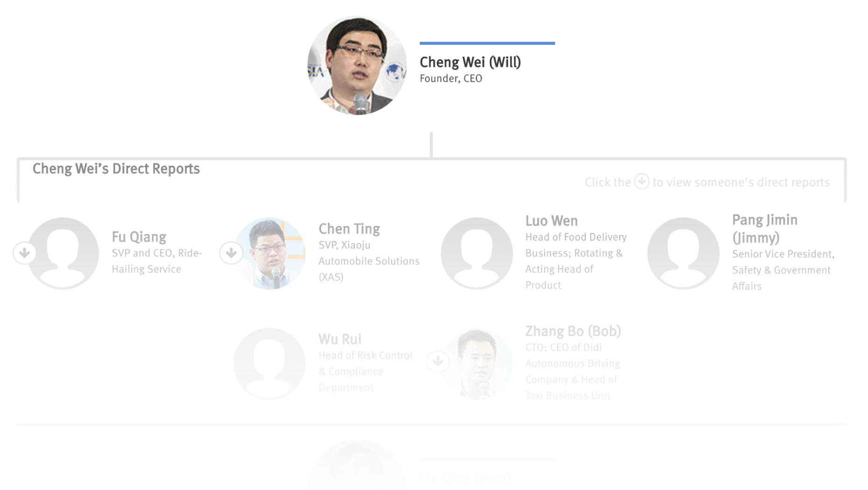Expand Fu Qiang's direct reports arrow

[x=25, y=253]
